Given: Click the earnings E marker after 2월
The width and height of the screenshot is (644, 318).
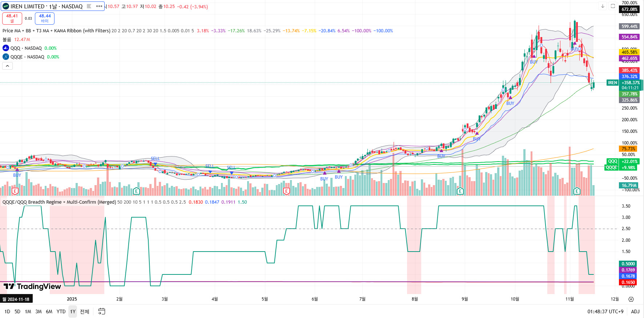Looking at the screenshot, I should point(136,191).
